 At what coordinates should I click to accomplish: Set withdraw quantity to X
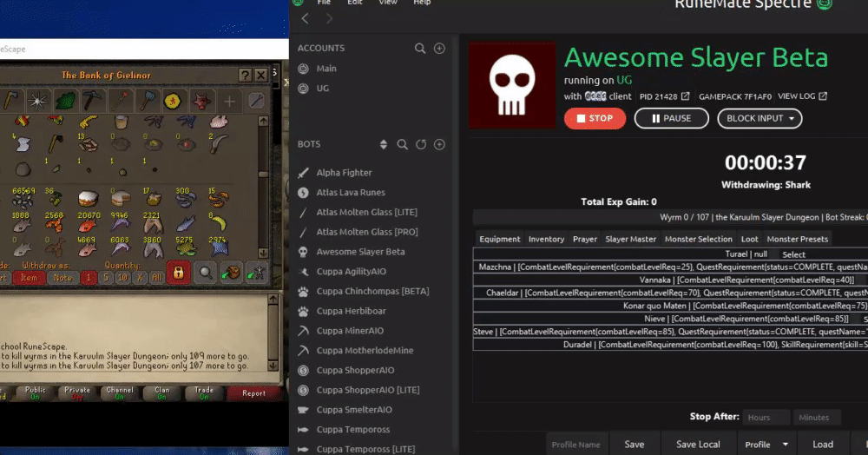[140, 277]
